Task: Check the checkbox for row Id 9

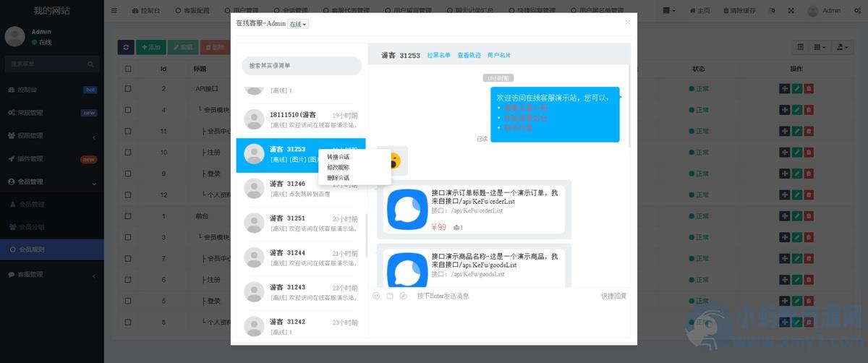Action: click(x=128, y=174)
